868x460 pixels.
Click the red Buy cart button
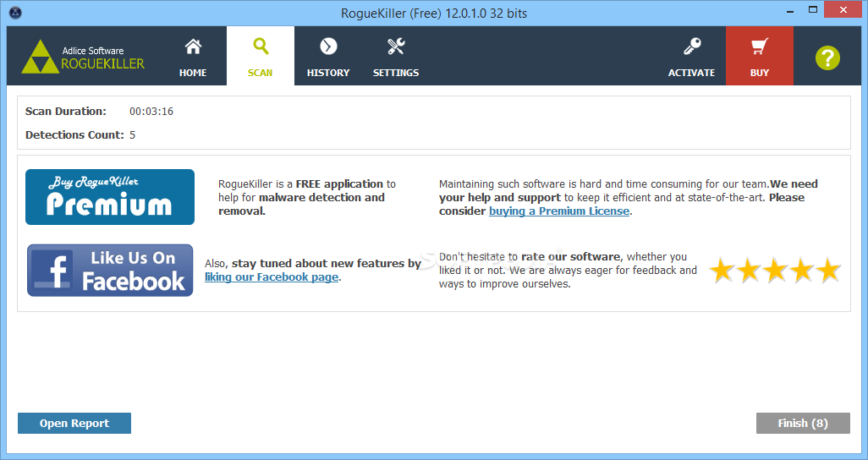pyautogui.click(x=760, y=57)
